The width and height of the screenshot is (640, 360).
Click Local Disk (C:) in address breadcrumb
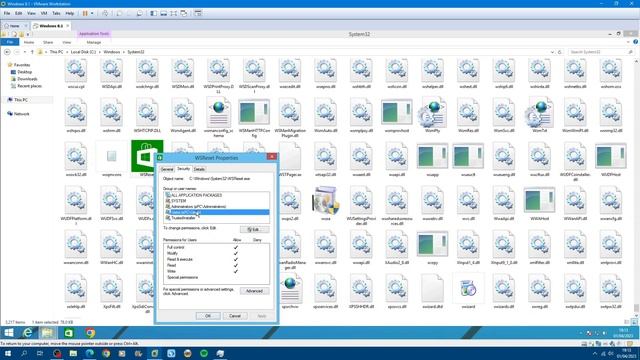(x=83, y=52)
